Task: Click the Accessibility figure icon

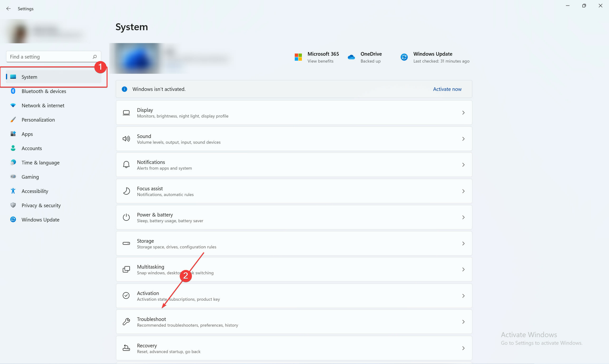Action: [13, 191]
